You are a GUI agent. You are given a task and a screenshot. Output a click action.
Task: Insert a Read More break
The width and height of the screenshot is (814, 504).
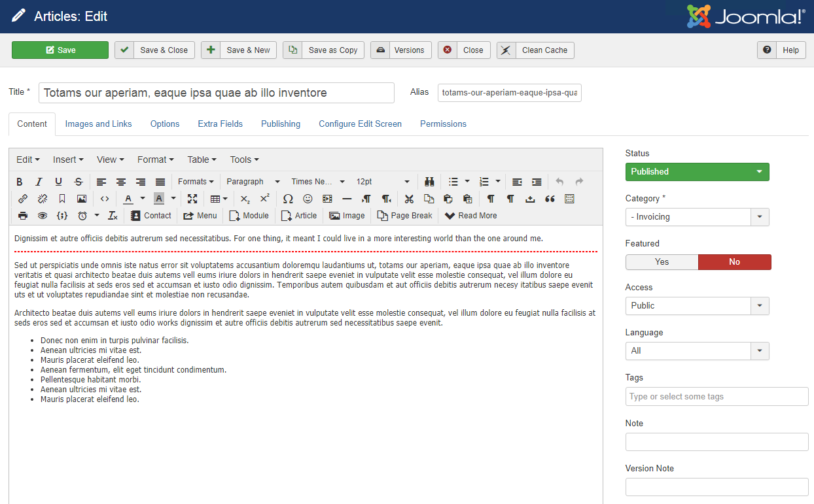[470, 216]
